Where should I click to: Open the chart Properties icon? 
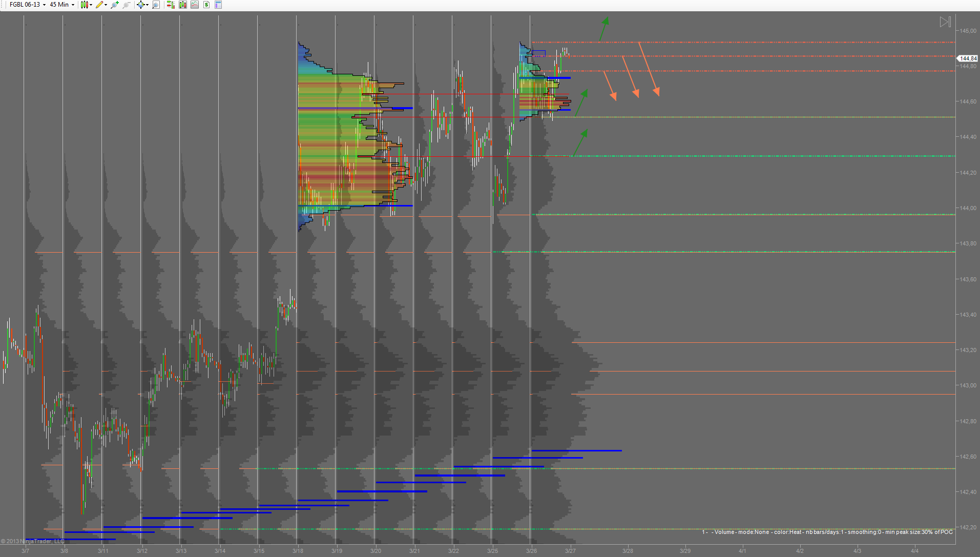(x=218, y=5)
